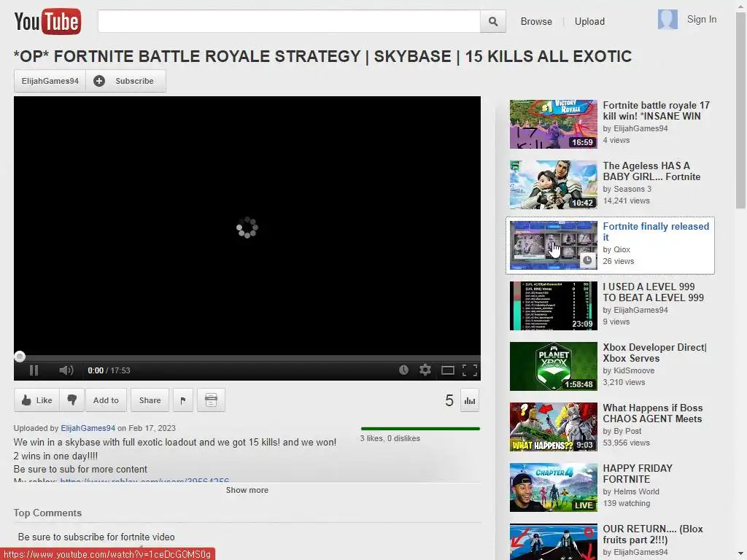This screenshot has width=747, height=560.
Task: Open OUR RETURN Blox fruits thumbnail
Action: (553, 542)
